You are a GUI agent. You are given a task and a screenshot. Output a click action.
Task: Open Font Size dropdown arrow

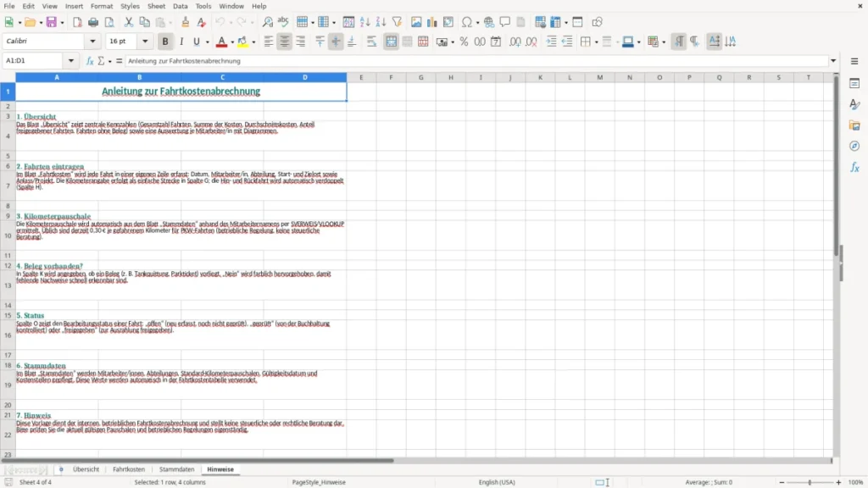145,41
